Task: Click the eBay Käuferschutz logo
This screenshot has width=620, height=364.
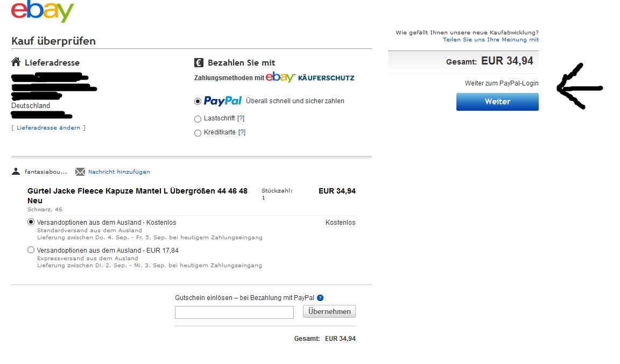Action: coord(310,77)
